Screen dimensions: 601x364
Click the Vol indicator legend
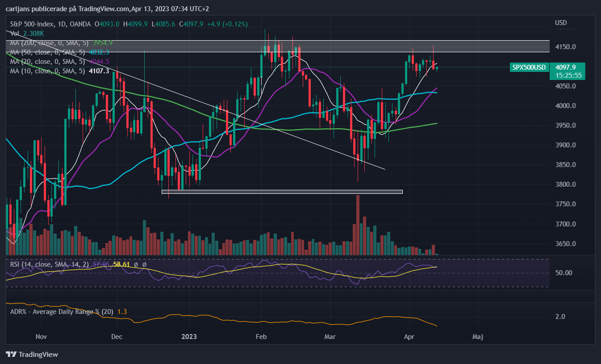[x=27, y=33]
